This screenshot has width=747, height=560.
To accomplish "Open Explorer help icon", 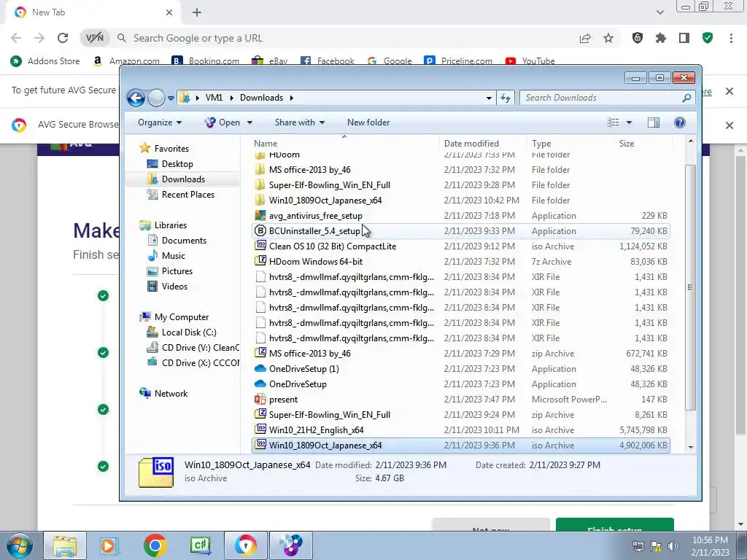I will (x=680, y=122).
